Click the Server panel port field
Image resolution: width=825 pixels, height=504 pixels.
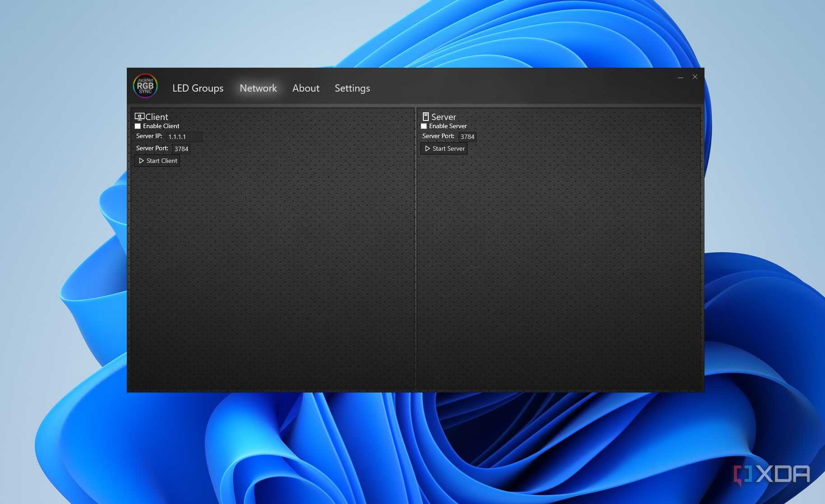click(468, 137)
